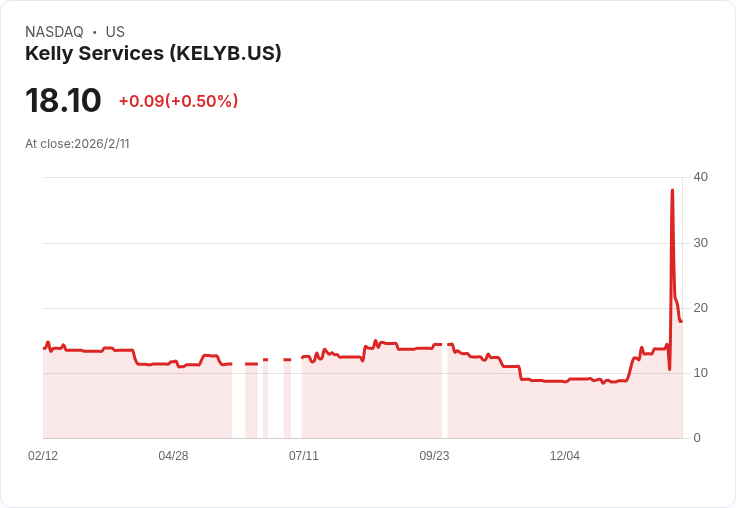
Task: Select the 30 label on the price axis
Action: click(x=700, y=243)
